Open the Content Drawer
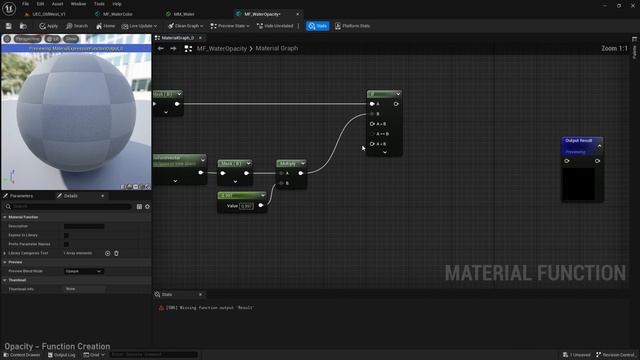 coord(22,355)
